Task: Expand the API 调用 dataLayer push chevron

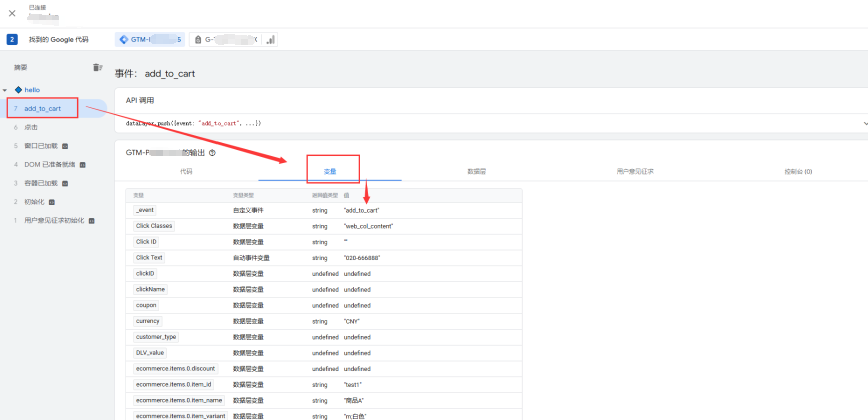Action: 865,123
